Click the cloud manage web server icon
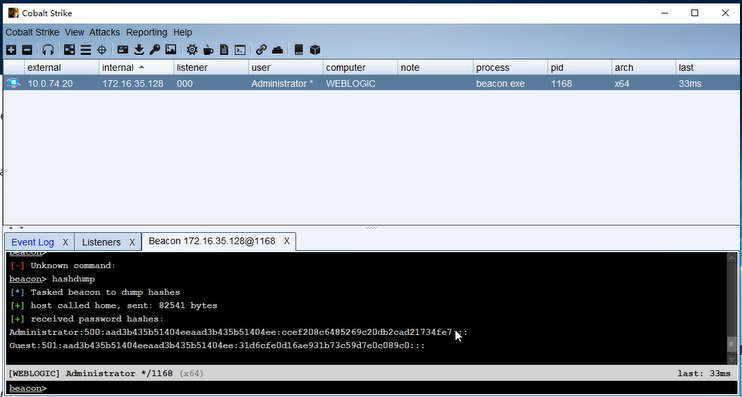Image resolution: width=742 pixels, height=397 pixels. [x=277, y=50]
